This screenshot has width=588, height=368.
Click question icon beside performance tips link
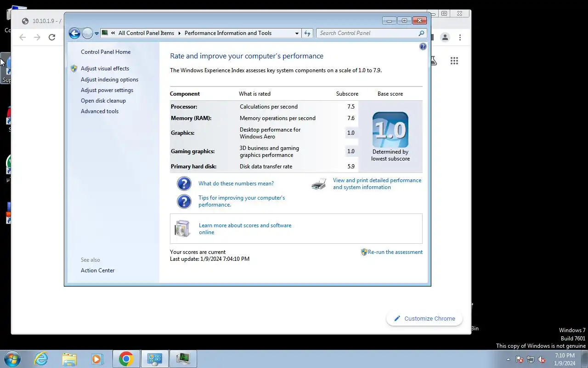tap(184, 201)
